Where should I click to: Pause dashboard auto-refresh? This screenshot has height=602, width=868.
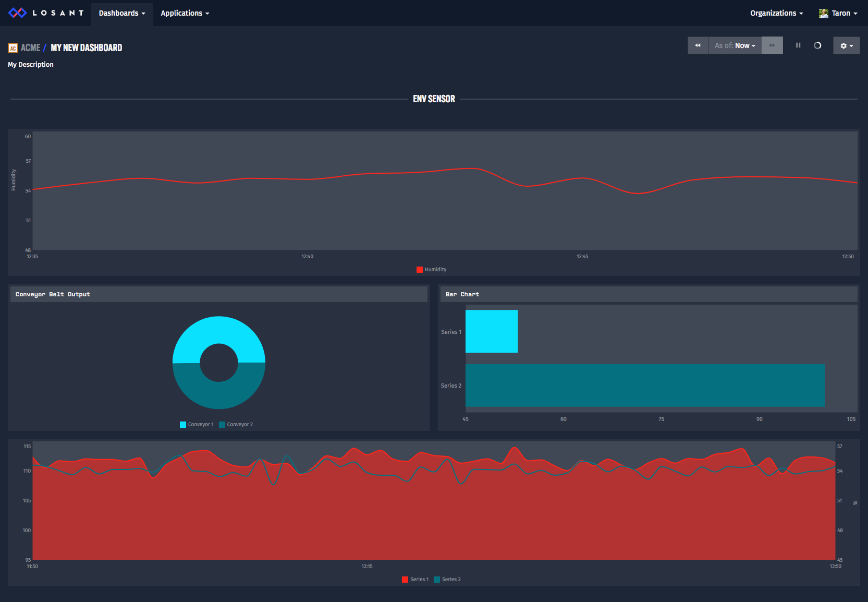click(x=798, y=45)
